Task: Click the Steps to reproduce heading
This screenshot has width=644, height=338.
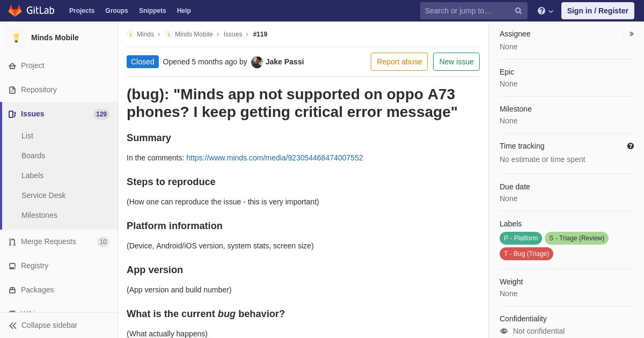Action: 171,182
